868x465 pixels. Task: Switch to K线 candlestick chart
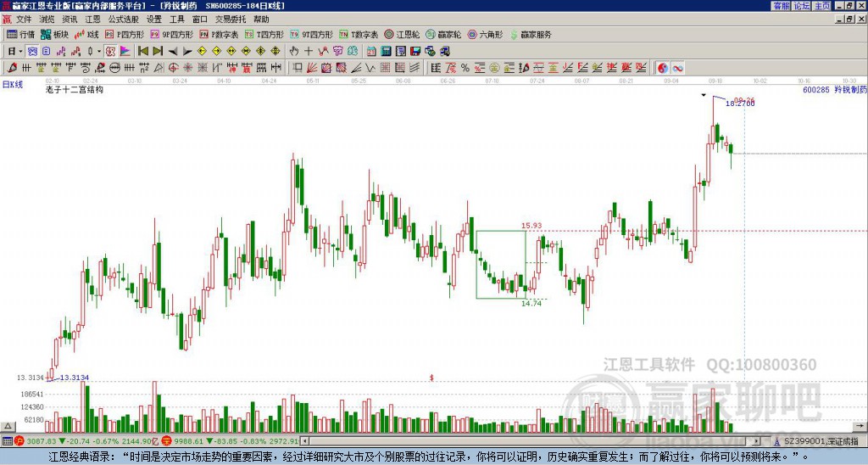(x=86, y=34)
